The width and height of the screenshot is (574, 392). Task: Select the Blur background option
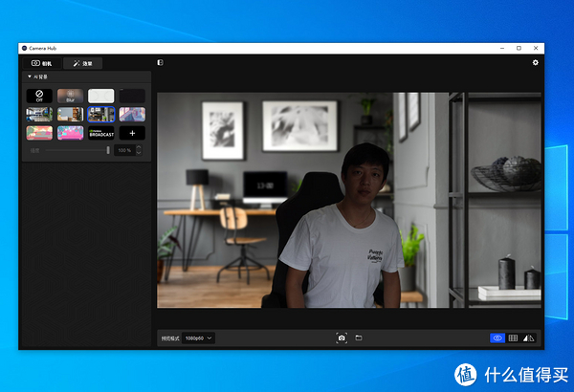point(70,96)
